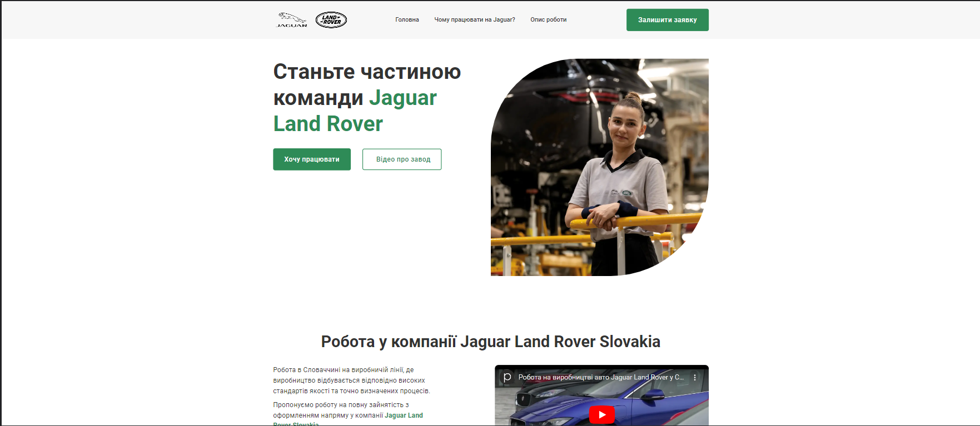Click the Land Rover oval logo
This screenshot has height=426, width=980.
(331, 20)
